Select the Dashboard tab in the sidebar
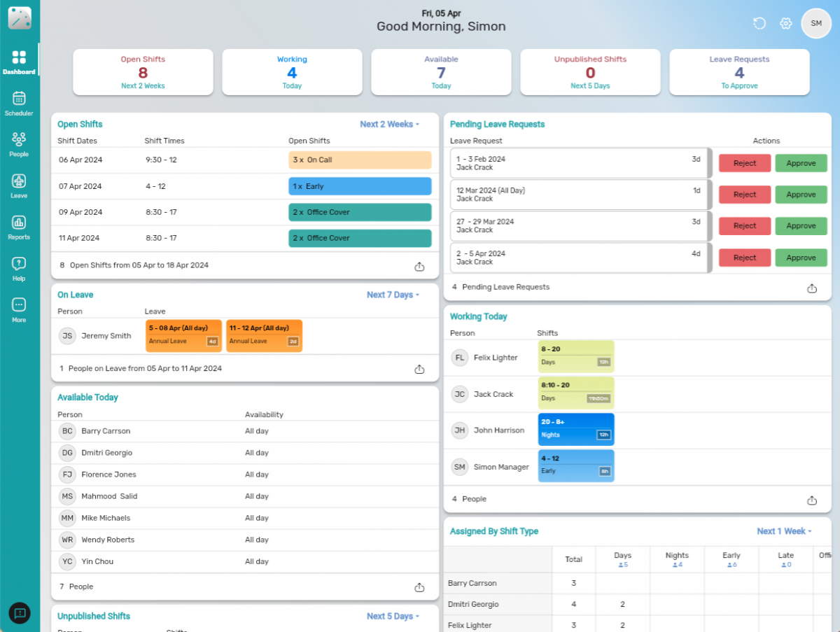The width and height of the screenshot is (840, 632). 19,62
